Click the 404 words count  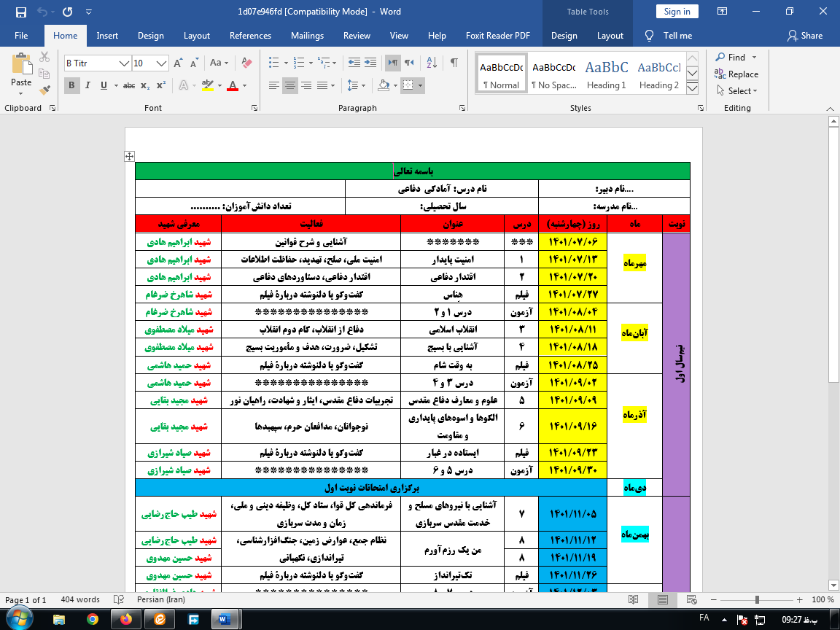pyautogui.click(x=80, y=599)
